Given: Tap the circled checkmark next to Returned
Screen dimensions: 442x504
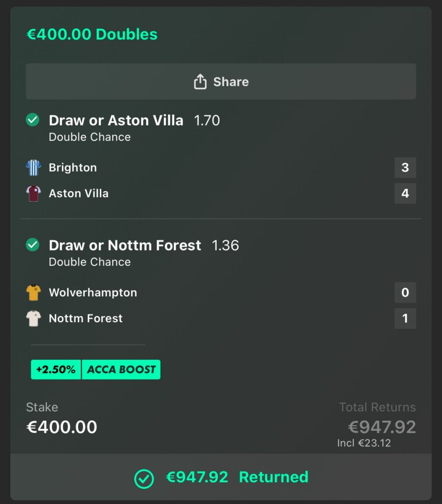Looking at the screenshot, I should point(144,478).
